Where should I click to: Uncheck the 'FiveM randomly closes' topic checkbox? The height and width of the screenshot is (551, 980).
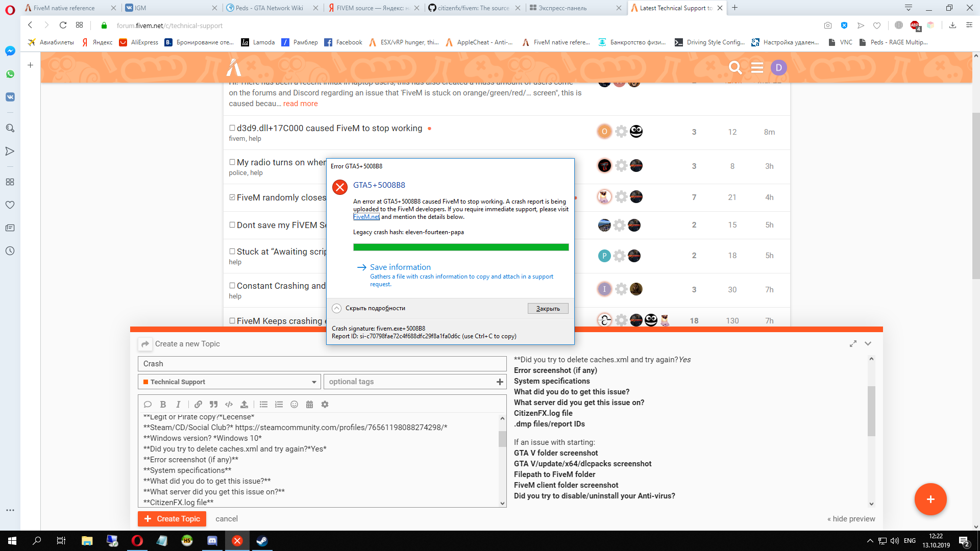coord(232,197)
